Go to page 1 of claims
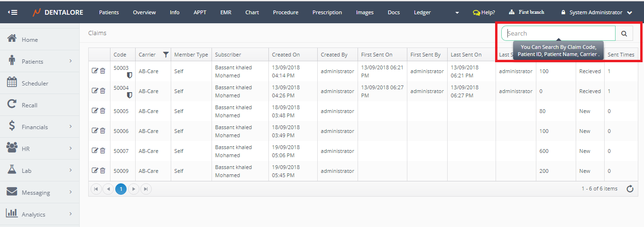This screenshot has width=644, height=227. coord(121,189)
